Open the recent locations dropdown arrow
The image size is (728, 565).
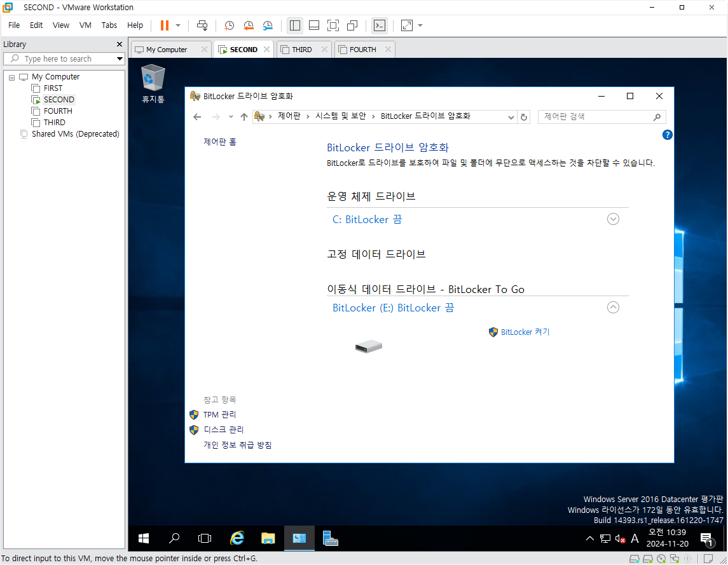231,117
